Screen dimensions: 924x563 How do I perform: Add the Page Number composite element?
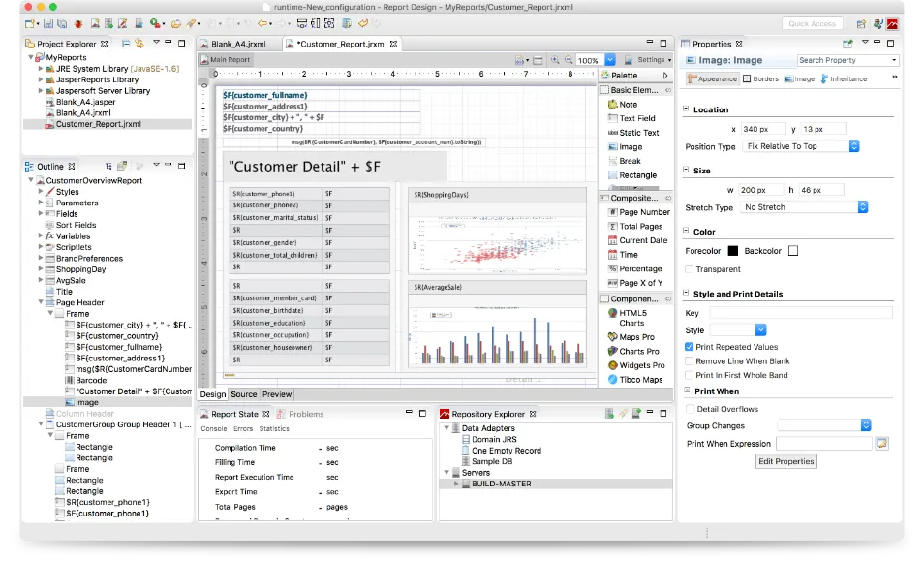click(x=644, y=212)
